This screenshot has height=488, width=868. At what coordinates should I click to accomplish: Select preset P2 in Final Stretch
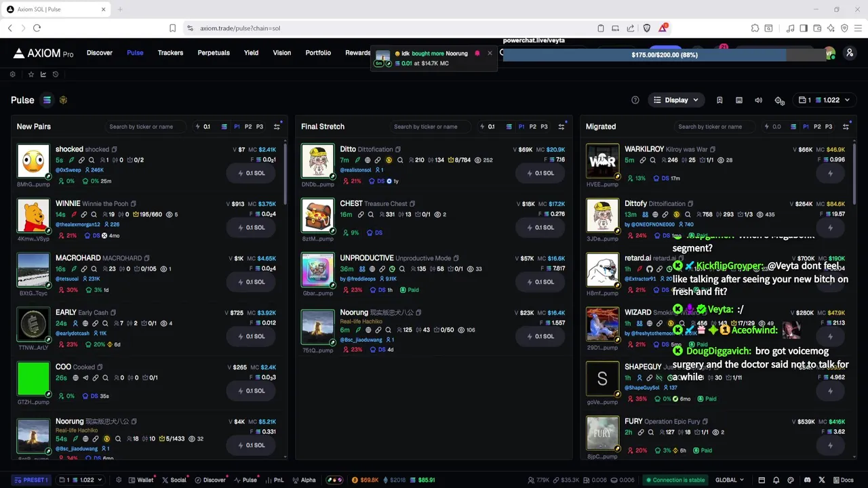533,127
